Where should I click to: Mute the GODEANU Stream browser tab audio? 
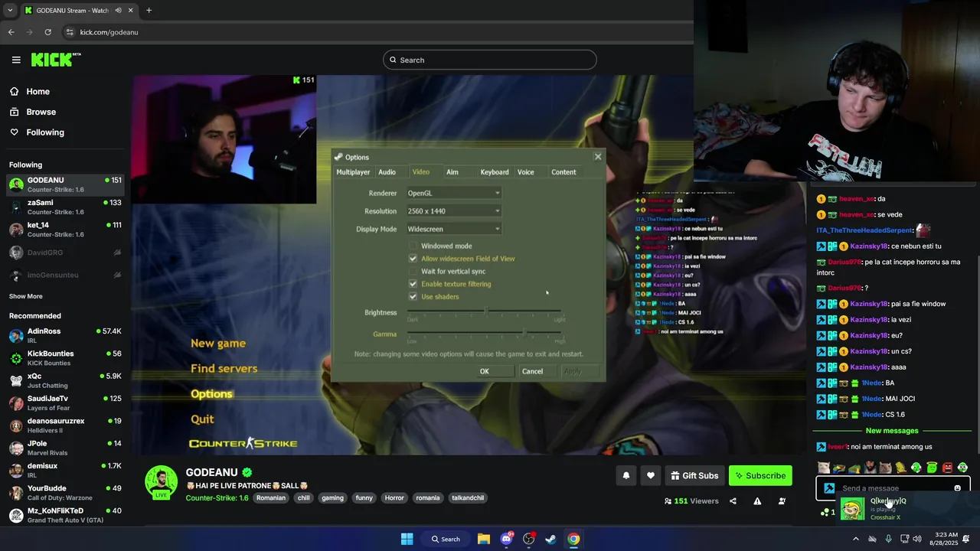(x=119, y=11)
